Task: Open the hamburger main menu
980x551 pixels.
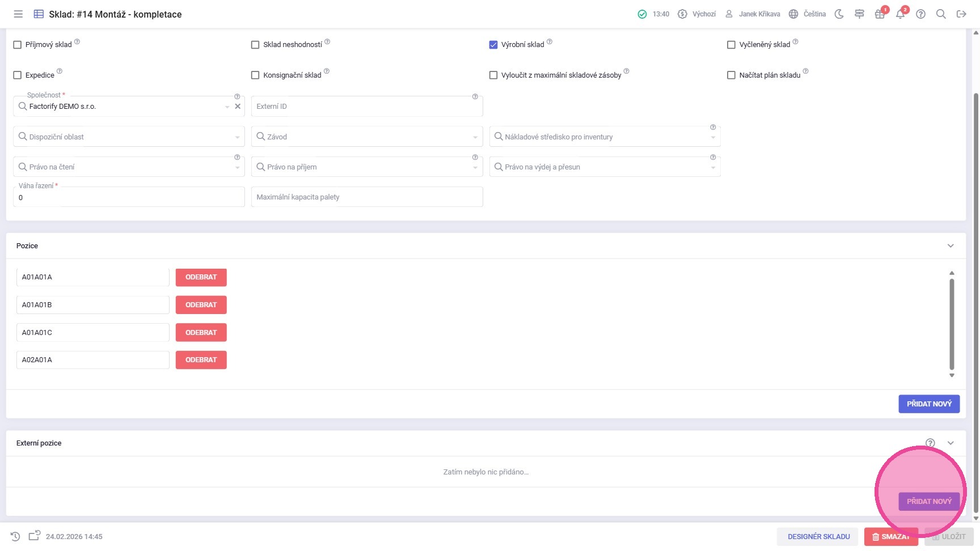Action: (x=18, y=14)
